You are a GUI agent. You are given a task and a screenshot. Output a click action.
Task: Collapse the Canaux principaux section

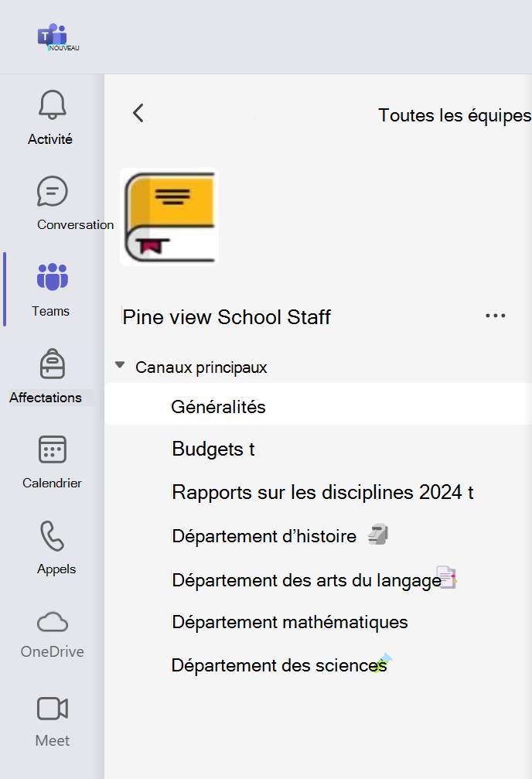120,365
